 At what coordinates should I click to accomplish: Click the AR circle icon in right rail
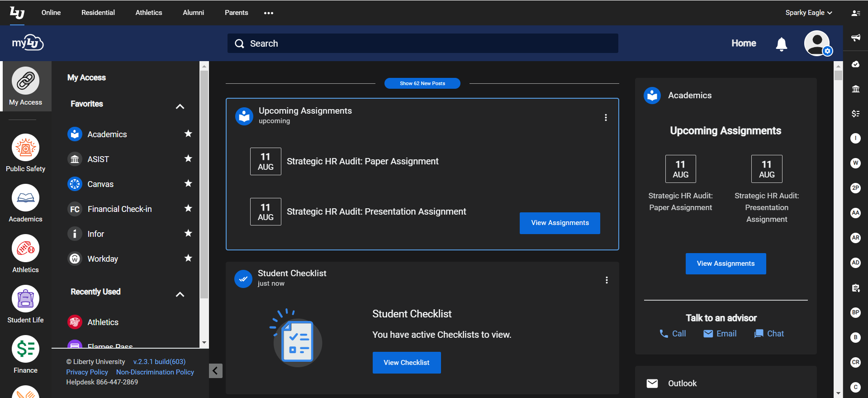(x=855, y=238)
